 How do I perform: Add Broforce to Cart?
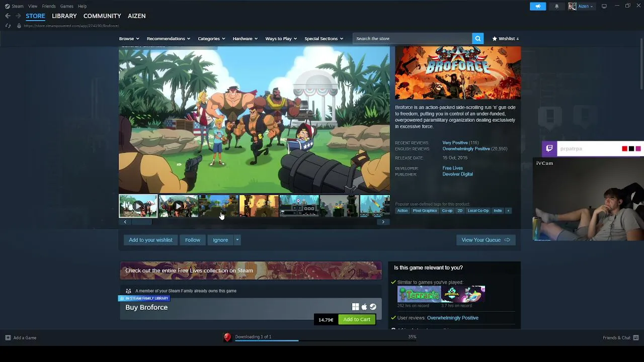(x=357, y=319)
